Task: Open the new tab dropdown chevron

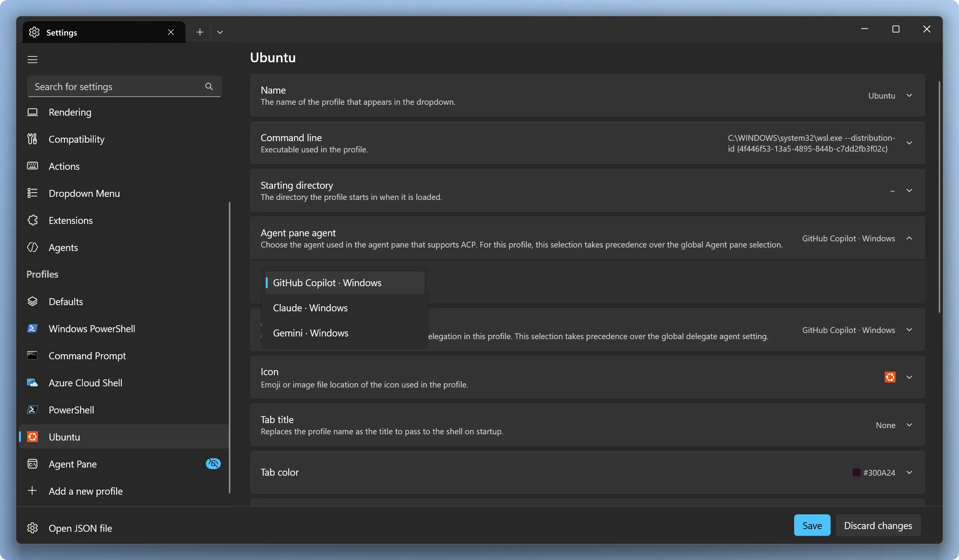Action: pos(220,32)
